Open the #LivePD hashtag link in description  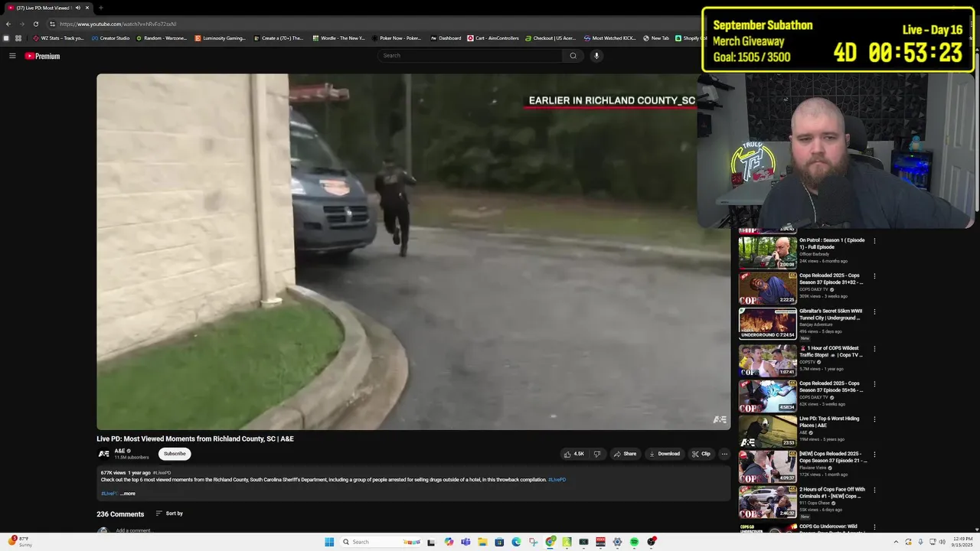coord(557,480)
